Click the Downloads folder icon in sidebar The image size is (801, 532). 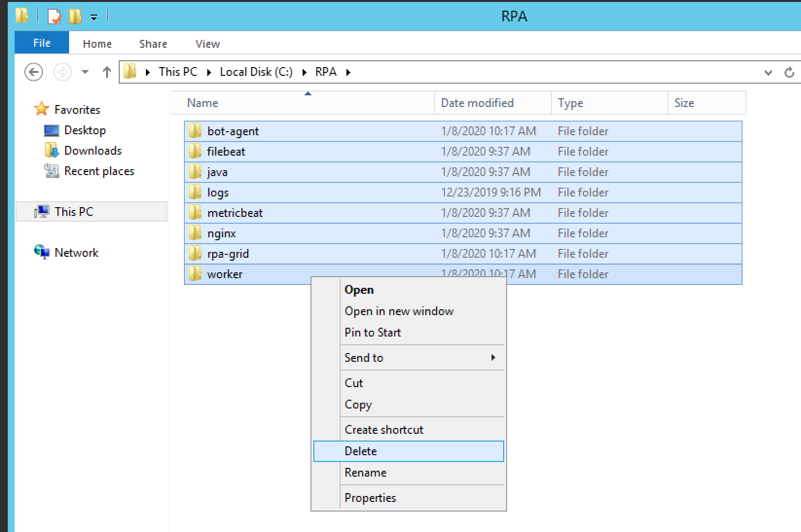(52, 150)
